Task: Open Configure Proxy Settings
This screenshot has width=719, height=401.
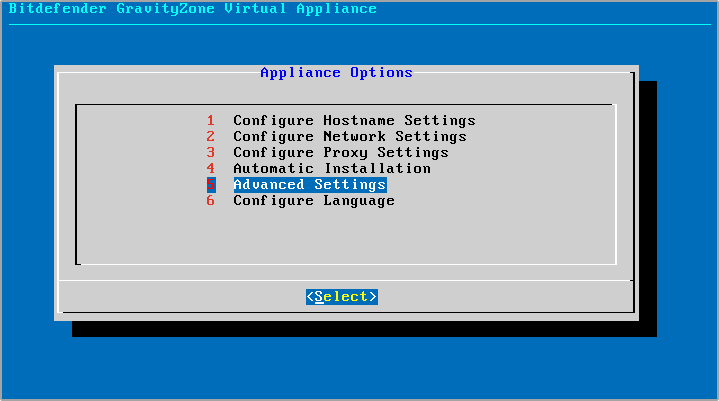Action: point(327,153)
